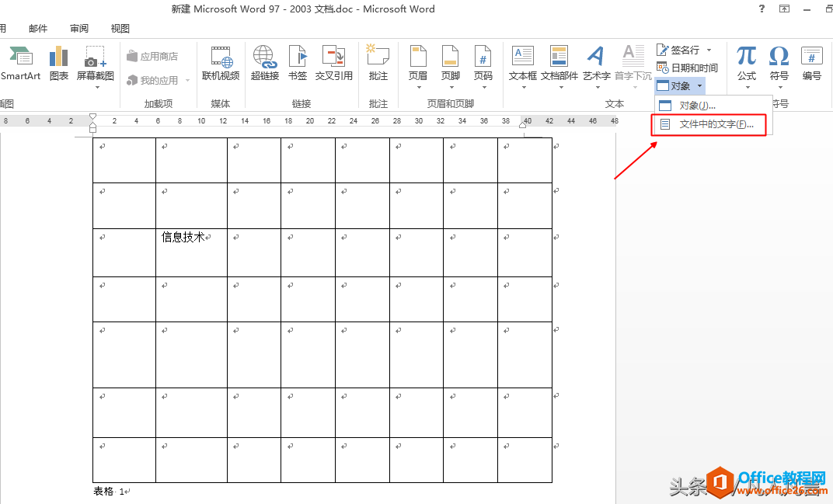Expand the 对象 dropdown arrow
Screen dimensions: 833x504
(x=699, y=85)
